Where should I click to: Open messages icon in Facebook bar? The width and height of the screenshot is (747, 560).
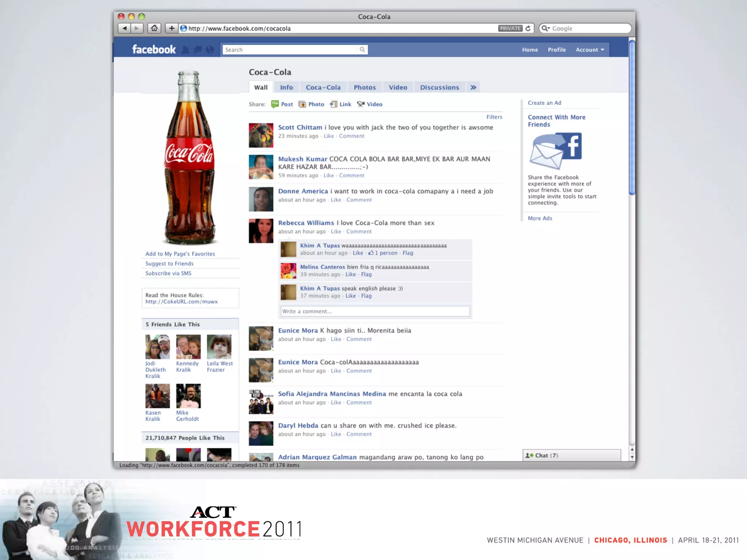(198, 50)
